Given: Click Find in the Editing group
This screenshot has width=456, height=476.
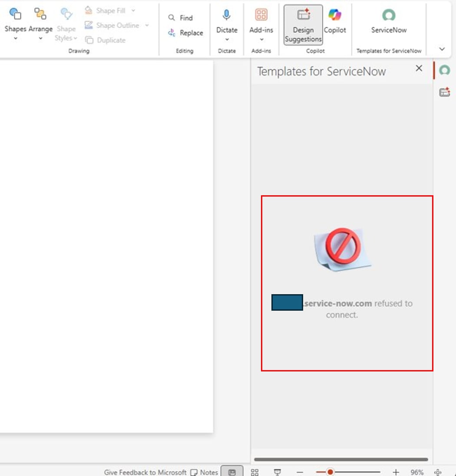Looking at the screenshot, I should coord(181,18).
